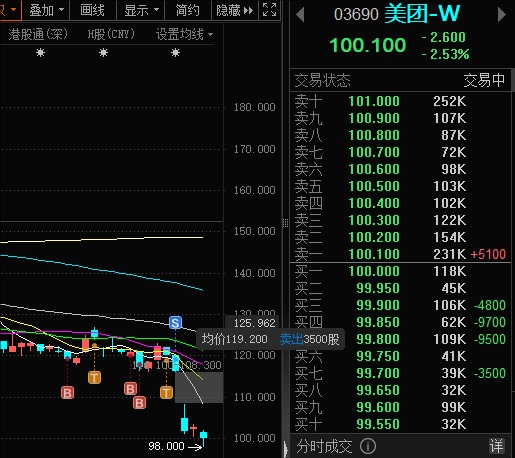Select 卖二 price 100.200
The width and height of the screenshot is (515, 458).
tap(374, 237)
